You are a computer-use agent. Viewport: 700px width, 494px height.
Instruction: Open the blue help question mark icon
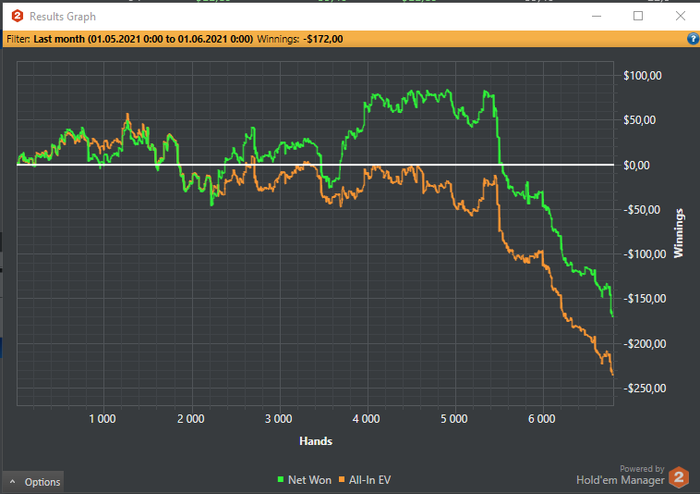(692, 39)
